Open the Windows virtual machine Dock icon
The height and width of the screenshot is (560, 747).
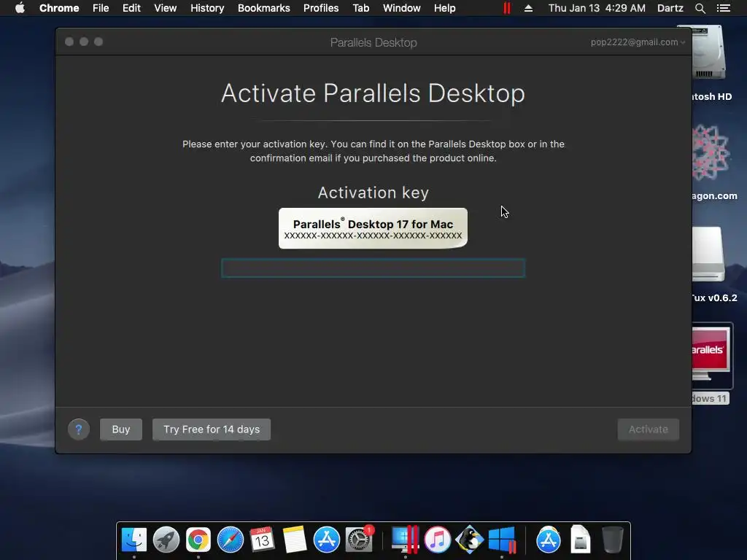pyautogui.click(x=502, y=540)
